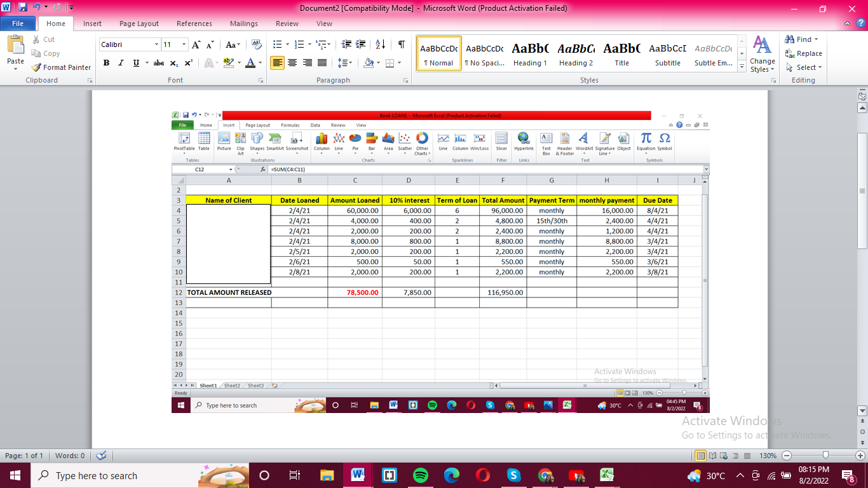Switch to the Page Layout tab
The height and width of the screenshot is (488, 868).
[x=139, y=24]
